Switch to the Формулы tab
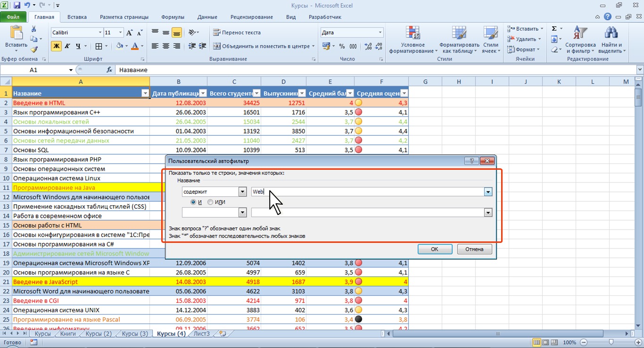Image resolution: width=644 pixels, height=348 pixels. [x=173, y=17]
